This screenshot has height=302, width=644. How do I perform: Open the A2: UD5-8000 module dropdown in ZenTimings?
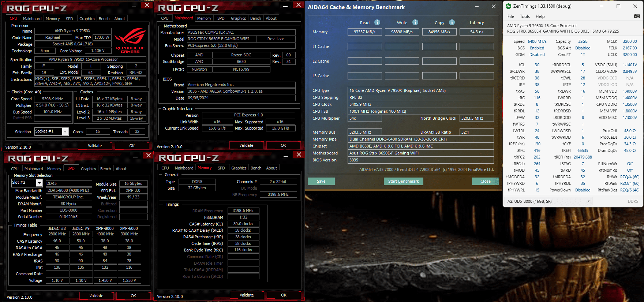(x=548, y=201)
